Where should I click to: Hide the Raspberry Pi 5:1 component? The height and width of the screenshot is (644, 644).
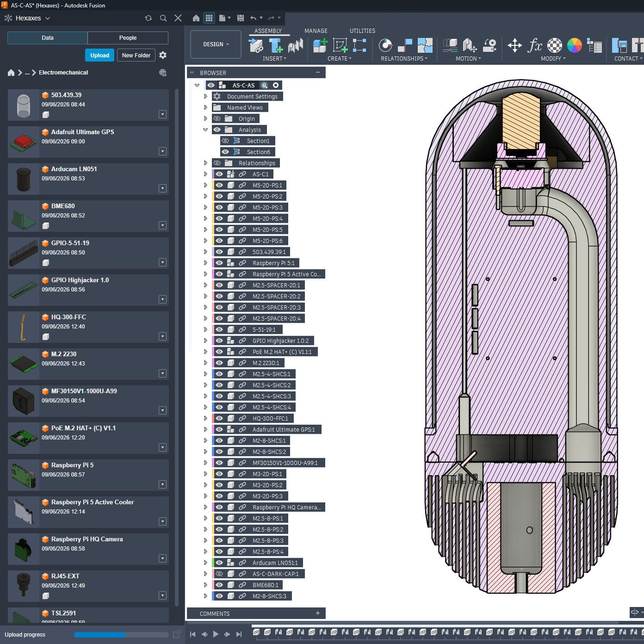click(219, 263)
